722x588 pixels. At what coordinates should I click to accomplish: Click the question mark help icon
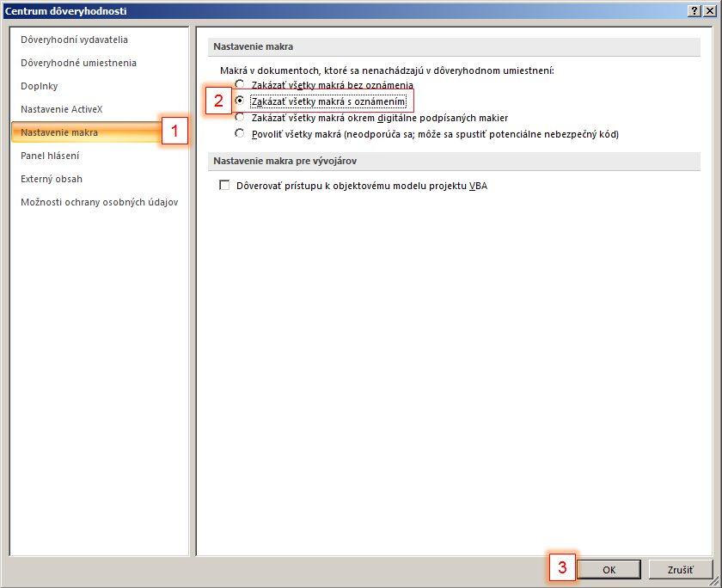(x=694, y=9)
